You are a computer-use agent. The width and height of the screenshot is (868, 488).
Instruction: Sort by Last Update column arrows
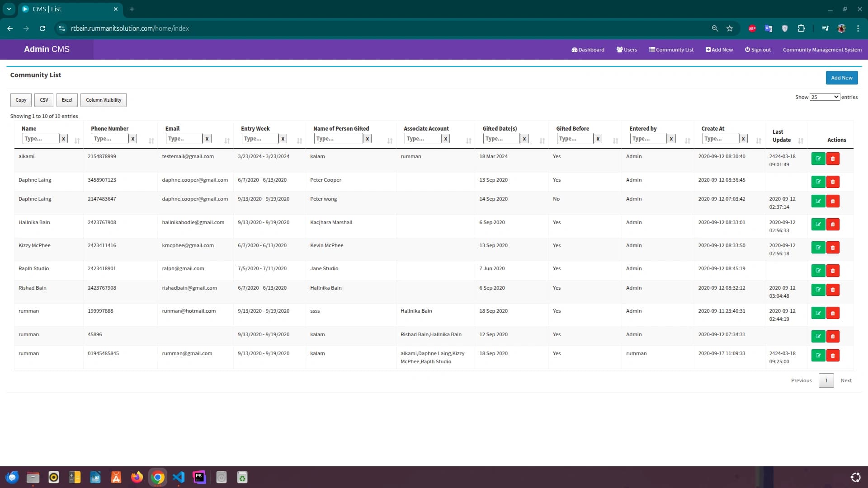[801, 141]
